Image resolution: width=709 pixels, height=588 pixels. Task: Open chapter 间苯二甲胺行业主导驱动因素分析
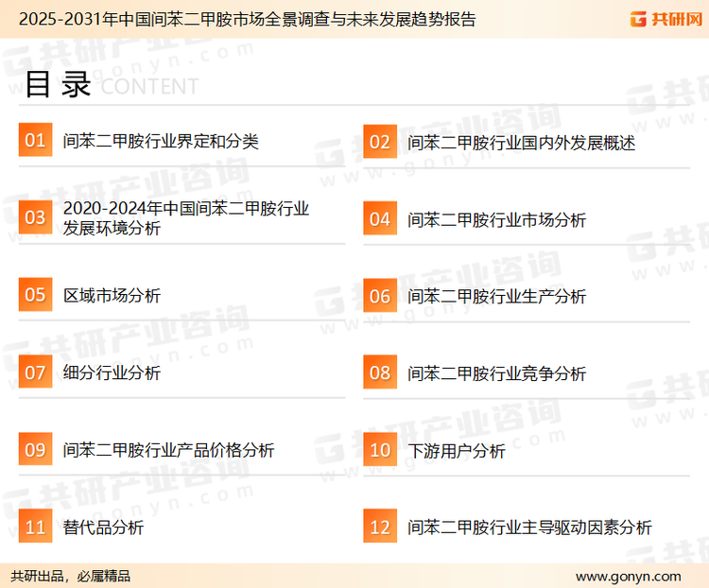point(529,527)
